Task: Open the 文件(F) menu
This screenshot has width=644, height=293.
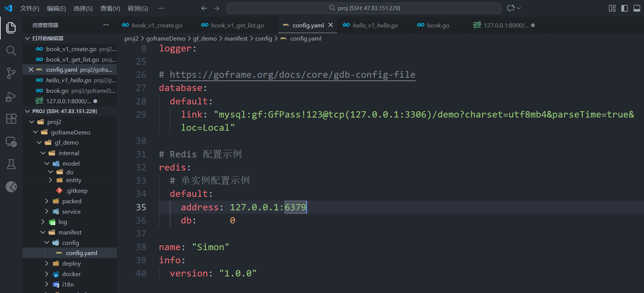Action: coord(30,8)
